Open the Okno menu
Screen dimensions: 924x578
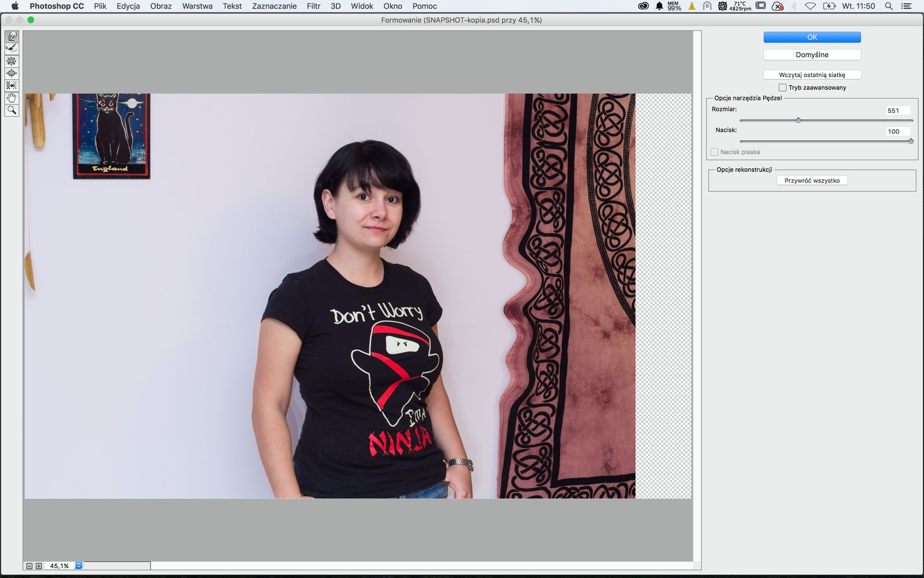393,6
